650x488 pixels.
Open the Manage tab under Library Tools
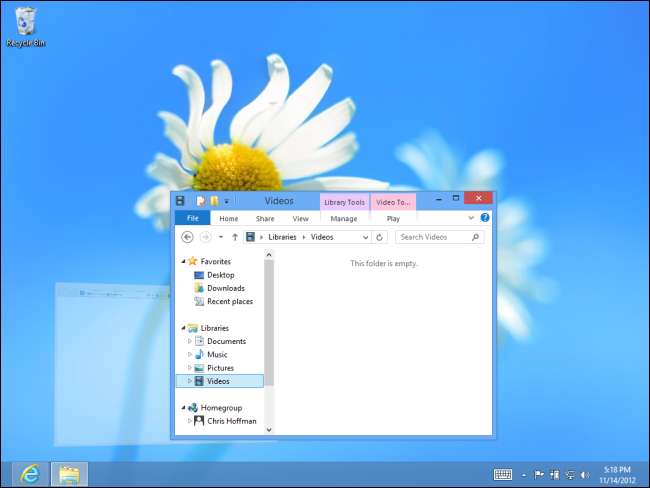[344, 218]
